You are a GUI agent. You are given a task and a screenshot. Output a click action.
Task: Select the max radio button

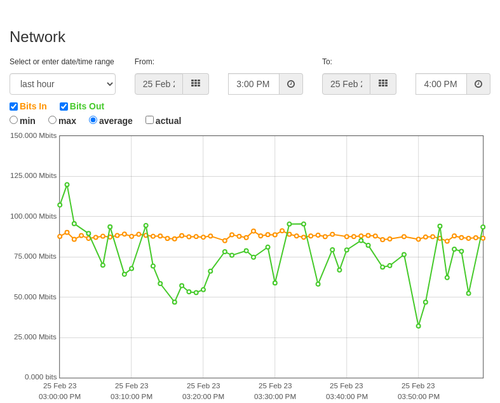[x=52, y=120]
